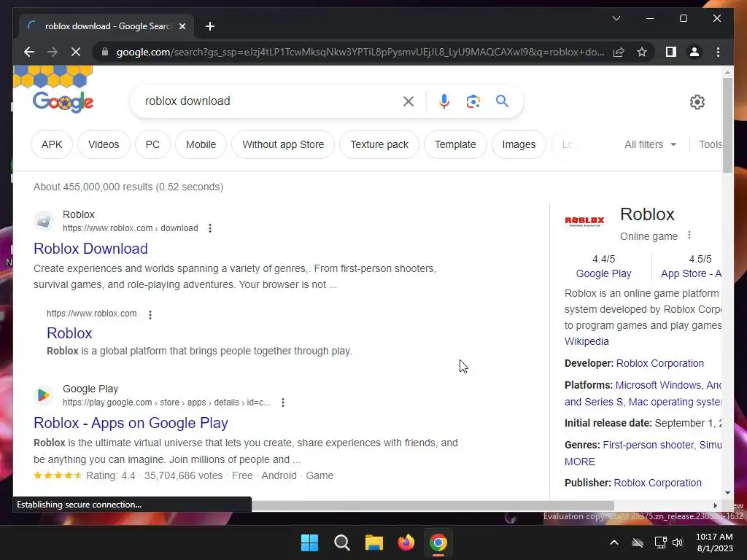Image resolution: width=747 pixels, height=560 pixels.
Task: Submit search with the magnifying glass icon
Action: (502, 101)
